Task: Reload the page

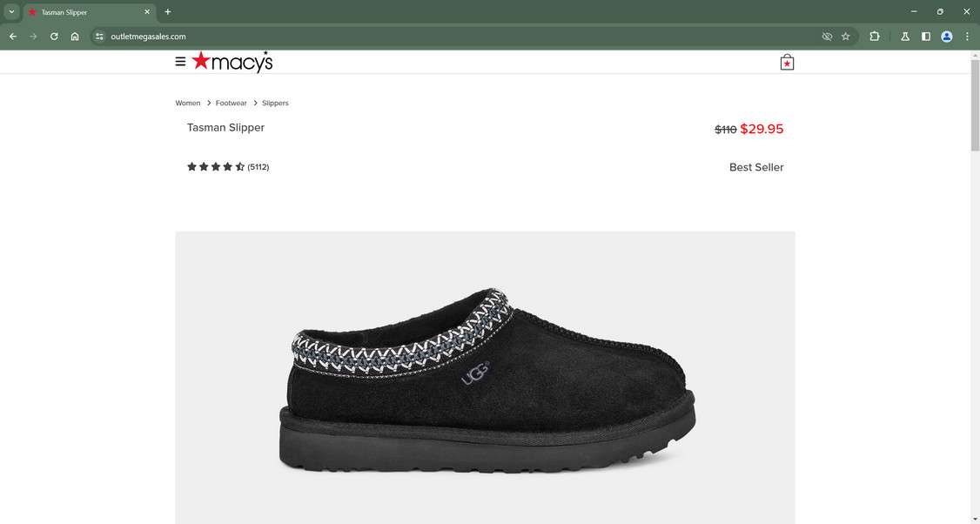Action: tap(54, 37)
